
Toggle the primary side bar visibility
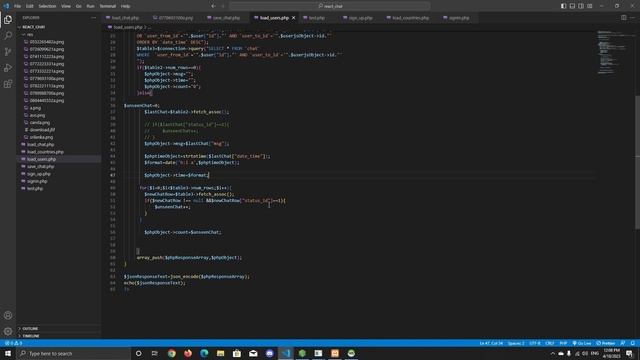point(563,6)
